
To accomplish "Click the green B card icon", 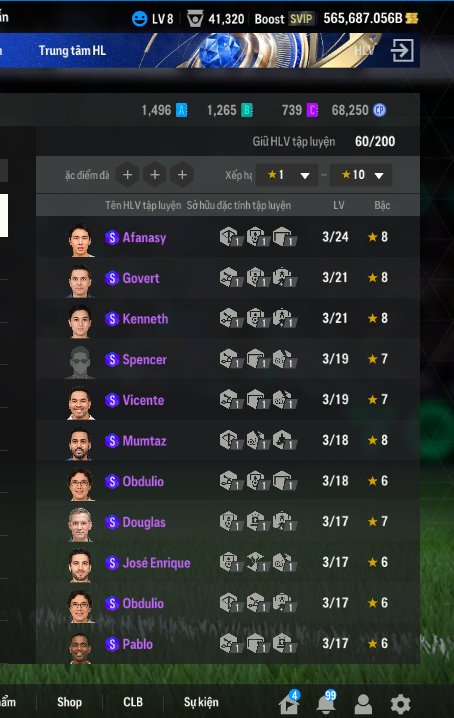I will coord(247,110).
